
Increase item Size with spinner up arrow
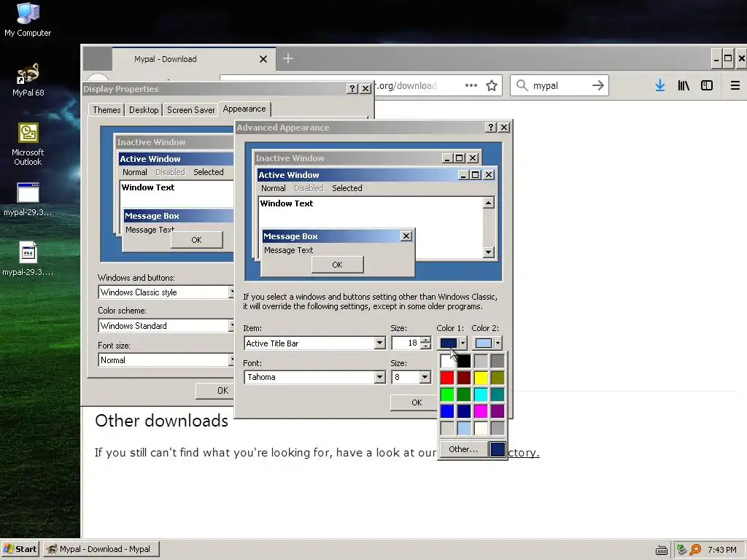point(426,340)
